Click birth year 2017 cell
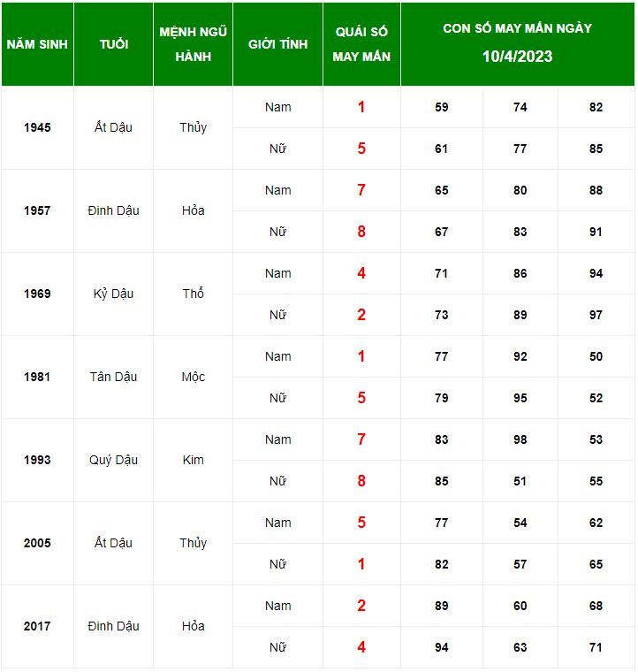Screen dimensions: 638x672 [37, 626]
